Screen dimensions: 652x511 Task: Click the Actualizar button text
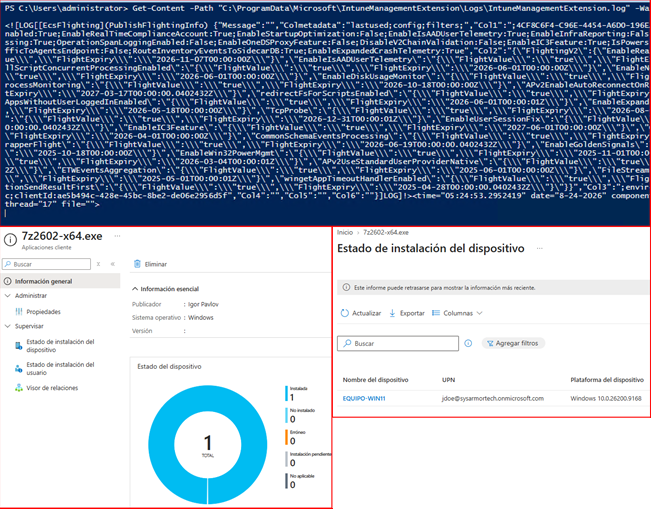tap(366, 313)
